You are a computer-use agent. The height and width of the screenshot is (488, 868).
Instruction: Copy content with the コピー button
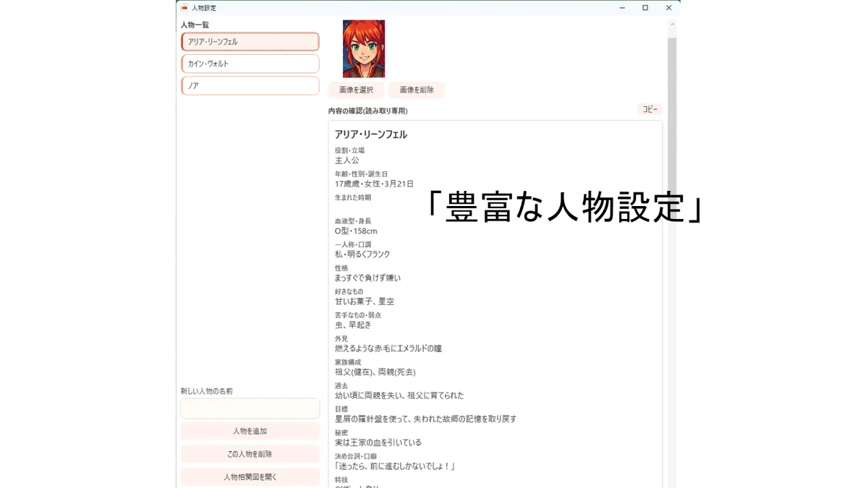tap(650, 109)
